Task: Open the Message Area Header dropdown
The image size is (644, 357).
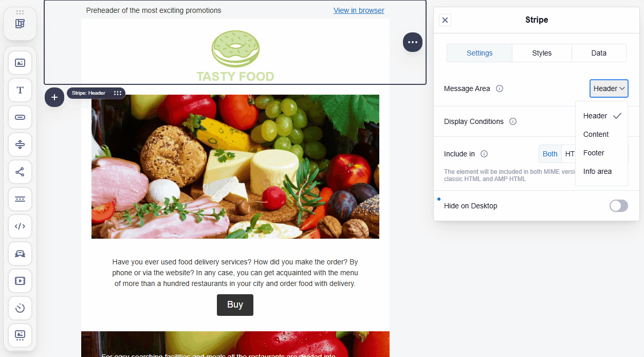Action: (609, 88)
